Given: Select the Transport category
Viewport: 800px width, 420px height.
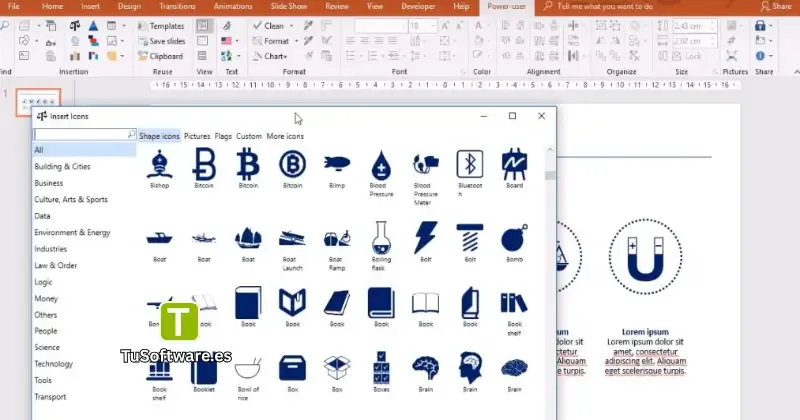Looking at the screenshot, I should 50,397.
